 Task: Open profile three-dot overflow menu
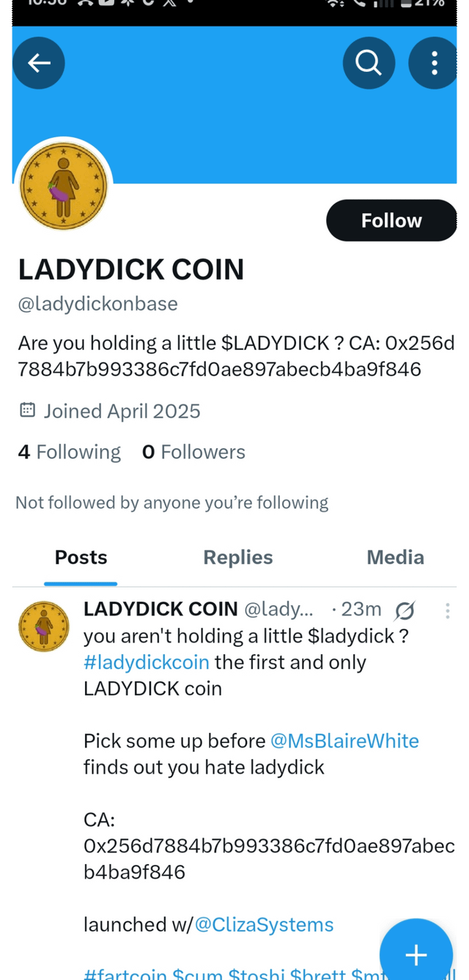pyautogui.click(x=434, y=63)
